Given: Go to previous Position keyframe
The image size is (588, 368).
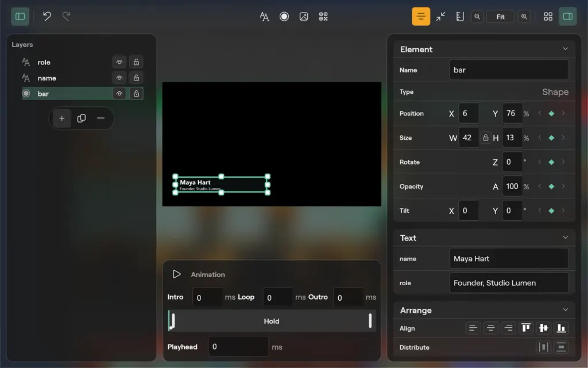Looking at the screenshot, I should [540, 113].
